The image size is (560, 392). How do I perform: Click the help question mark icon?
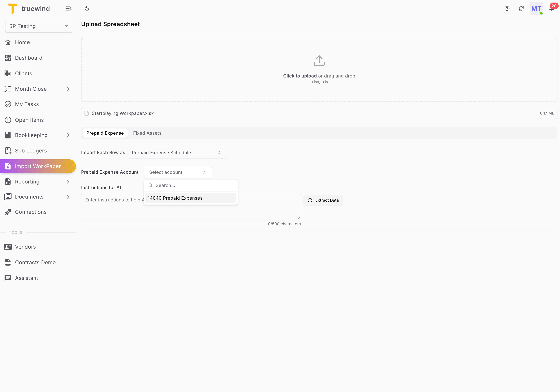pos(507,8)
